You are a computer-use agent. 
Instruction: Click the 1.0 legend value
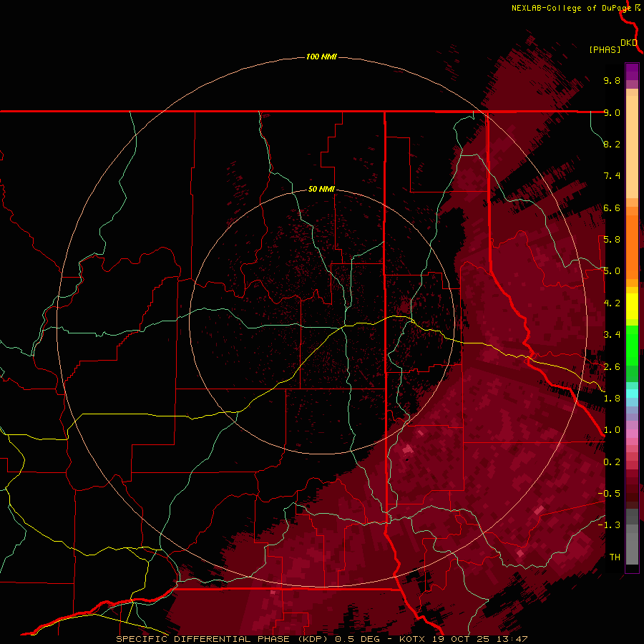[612, 430]
